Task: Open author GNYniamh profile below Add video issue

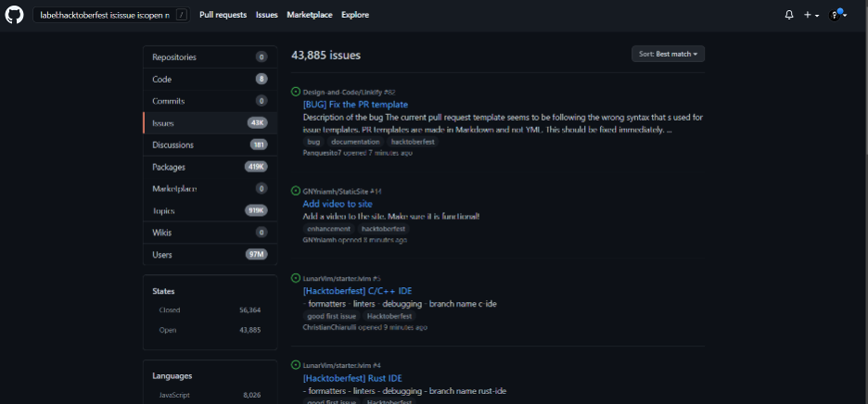Action: [319, 240]
